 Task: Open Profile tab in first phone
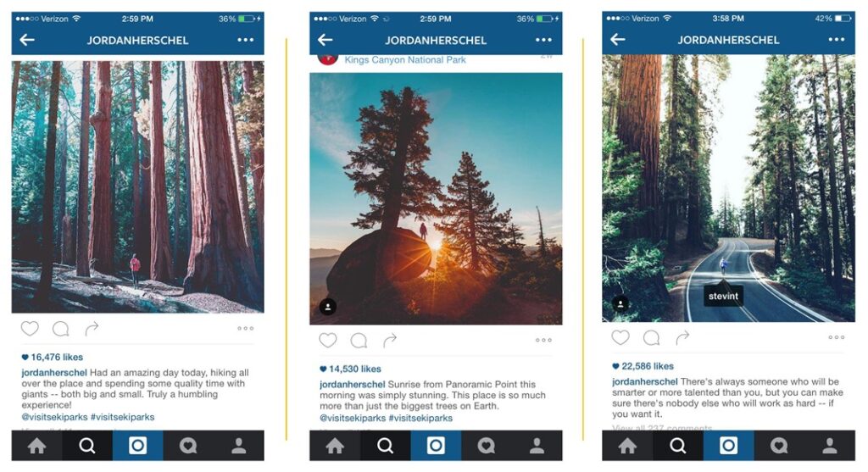pos(238,446)
